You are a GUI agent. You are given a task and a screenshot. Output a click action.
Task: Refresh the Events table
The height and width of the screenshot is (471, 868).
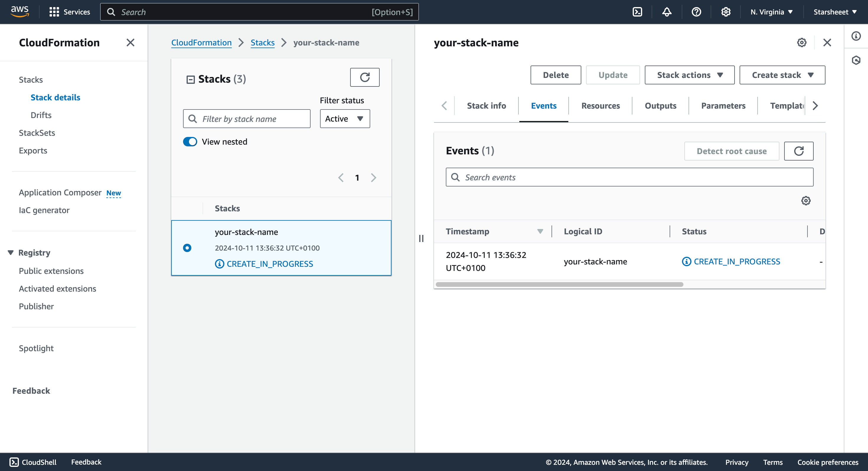[799, 151]
